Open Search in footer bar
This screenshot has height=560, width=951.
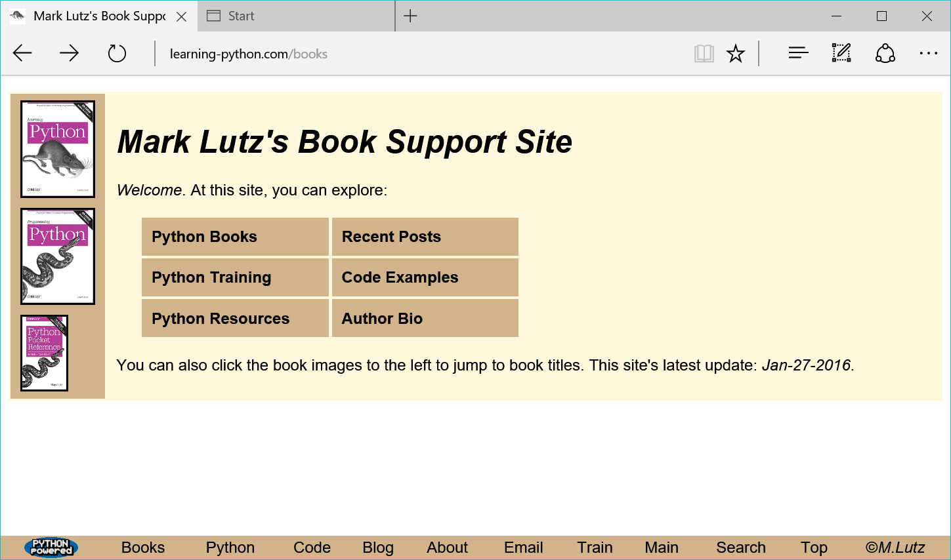pos(741,548)
